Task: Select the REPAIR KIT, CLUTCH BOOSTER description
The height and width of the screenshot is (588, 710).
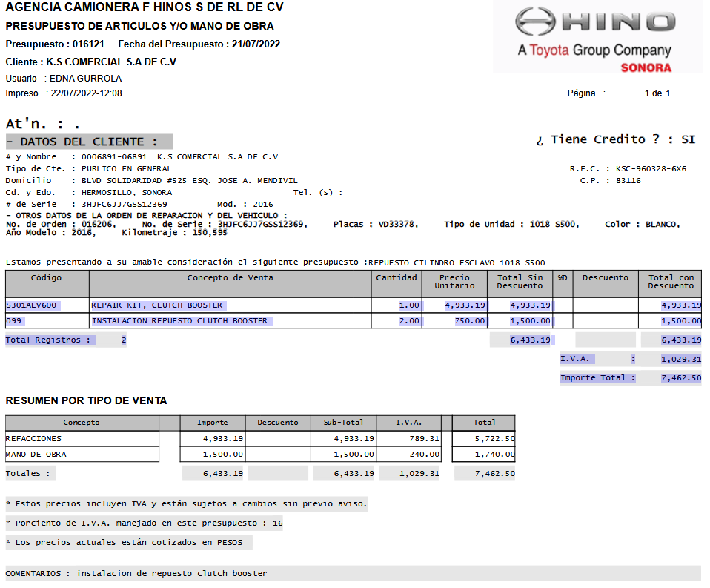Action: [x=156, y=305]
